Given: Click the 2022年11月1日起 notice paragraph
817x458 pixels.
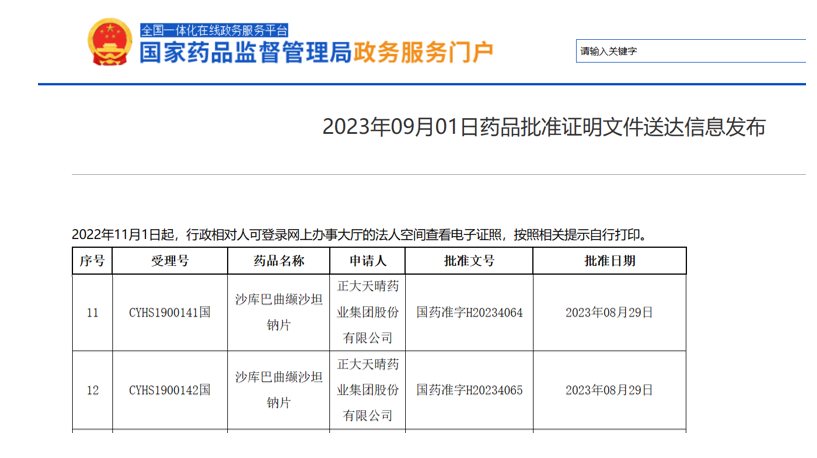Looking at the screenshot, I should tap(359, 235).
